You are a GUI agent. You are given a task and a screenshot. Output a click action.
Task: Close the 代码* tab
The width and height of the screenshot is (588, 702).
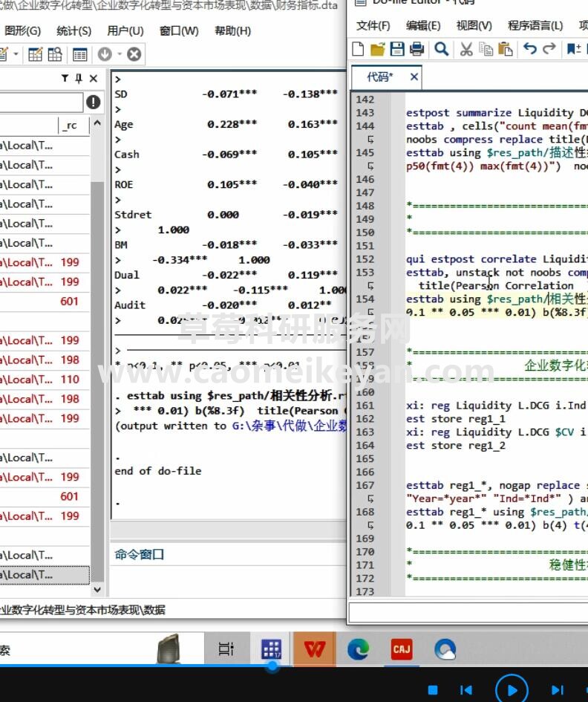click(414, 77)
